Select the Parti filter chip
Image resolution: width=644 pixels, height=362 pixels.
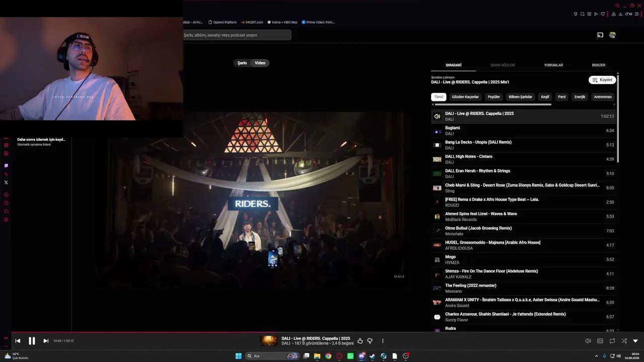pos(562,97)
